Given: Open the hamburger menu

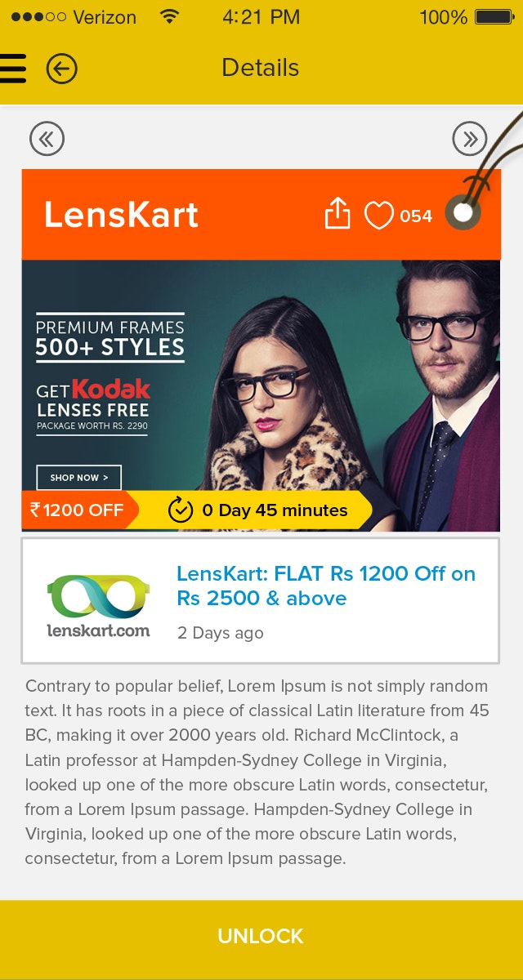Looking at the screenshot, I should (x=12, y=69).
